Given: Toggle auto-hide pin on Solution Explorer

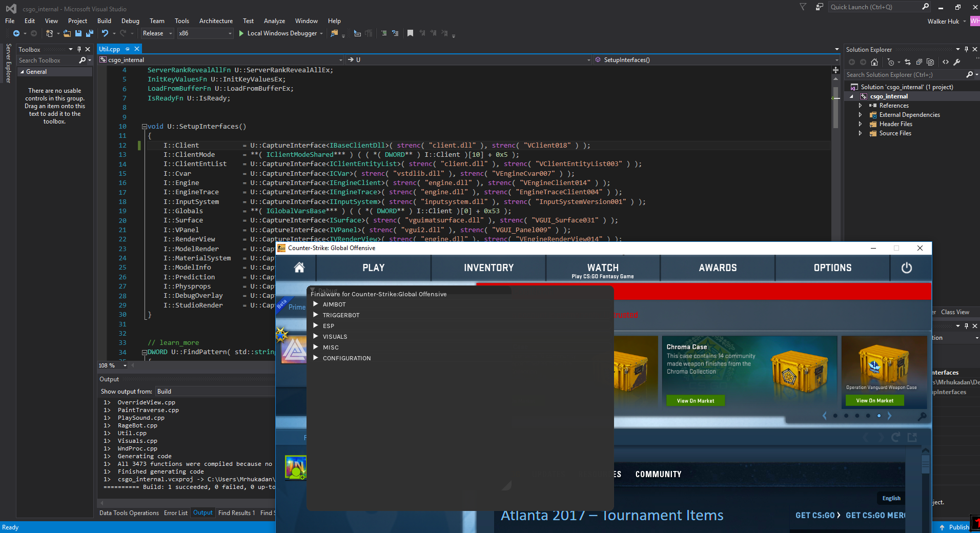Looking at the screenshot, I should tap(966, 49).
